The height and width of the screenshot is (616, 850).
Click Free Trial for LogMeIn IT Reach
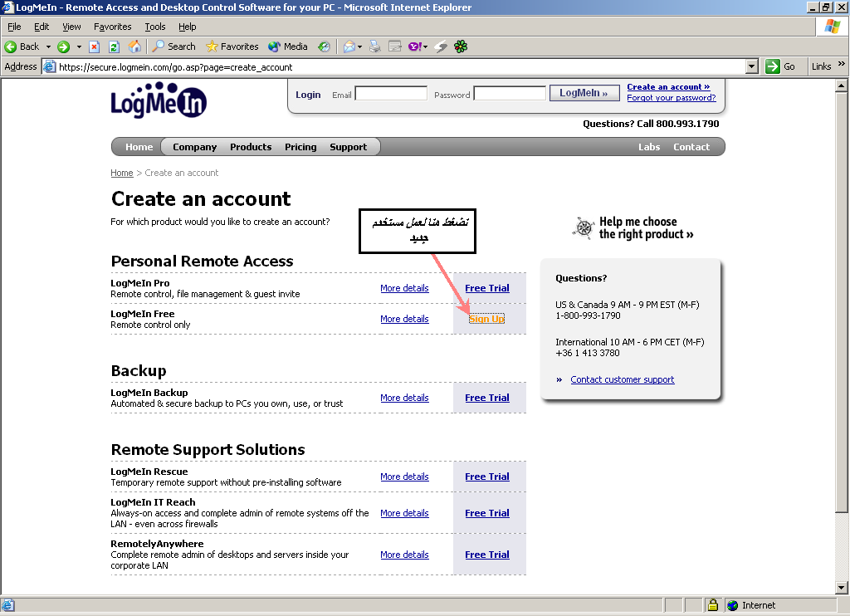486,513
